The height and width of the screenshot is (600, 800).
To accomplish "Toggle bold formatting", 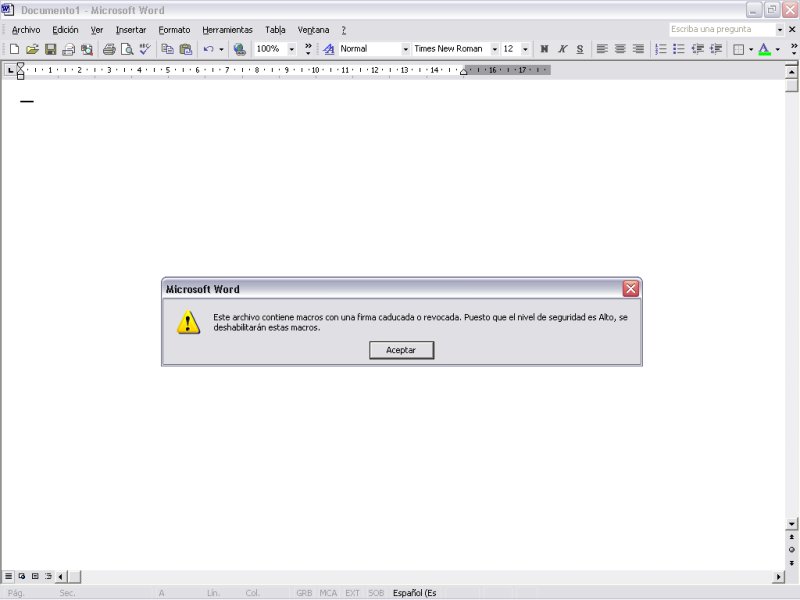I will coord(544,49).
